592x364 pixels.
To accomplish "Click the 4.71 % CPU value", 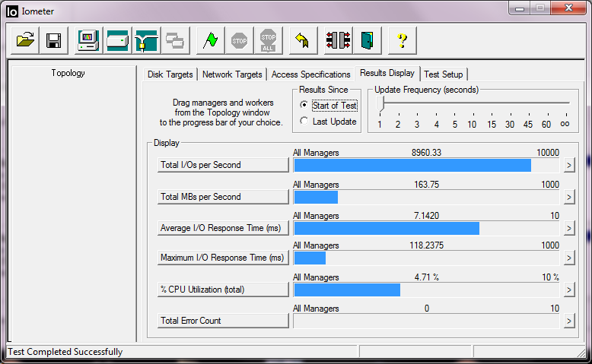I will click(426, 277).
